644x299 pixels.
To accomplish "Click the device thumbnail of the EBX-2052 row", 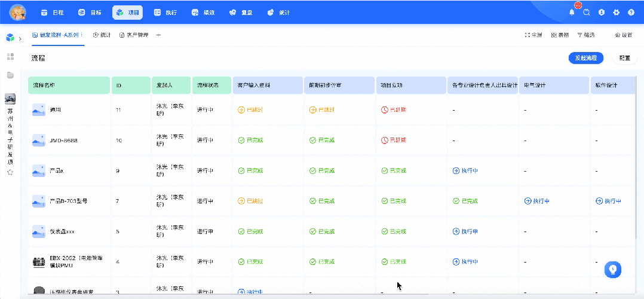I will (39, 262).
